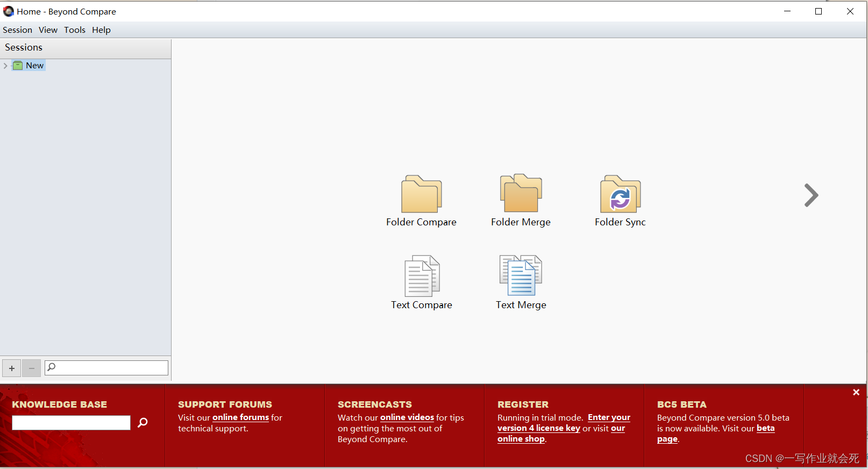
Task: Open the View menu
Action: (x=48, y=30)
